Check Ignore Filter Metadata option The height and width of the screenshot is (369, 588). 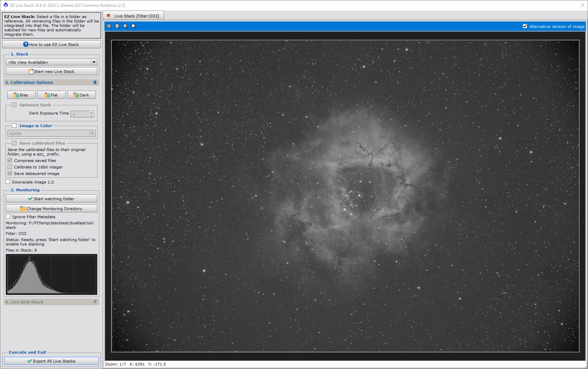[8, 217]
